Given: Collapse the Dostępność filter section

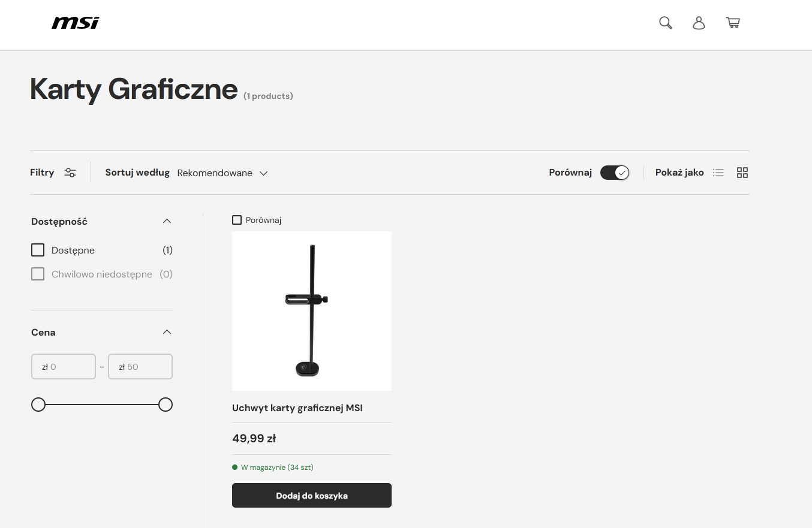Looking at the screenshot, I should click(x=167, y=221).
